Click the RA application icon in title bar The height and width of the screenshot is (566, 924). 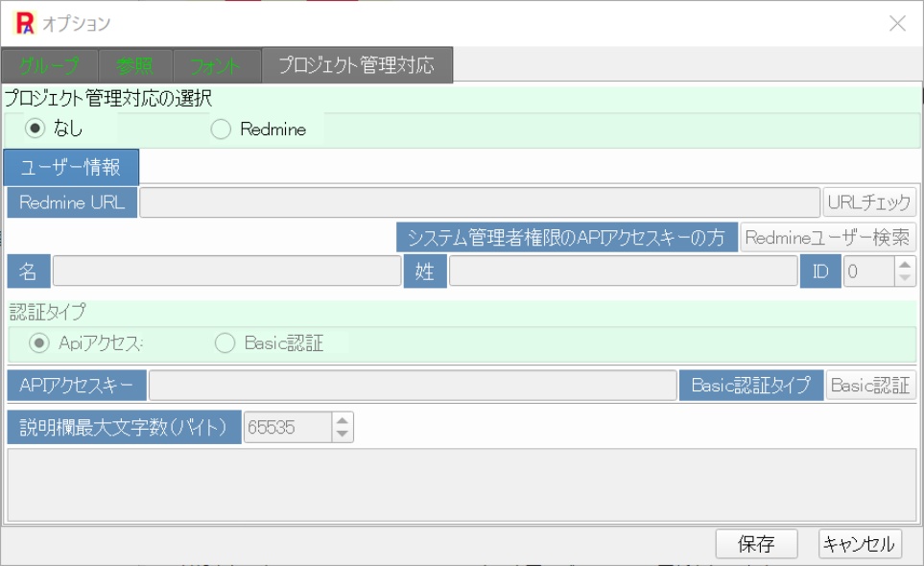click(25, 23)
